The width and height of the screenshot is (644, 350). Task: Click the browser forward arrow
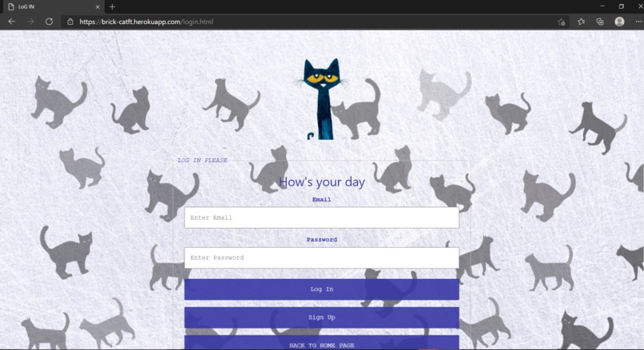pyautogui.click(x=30, y=22)
